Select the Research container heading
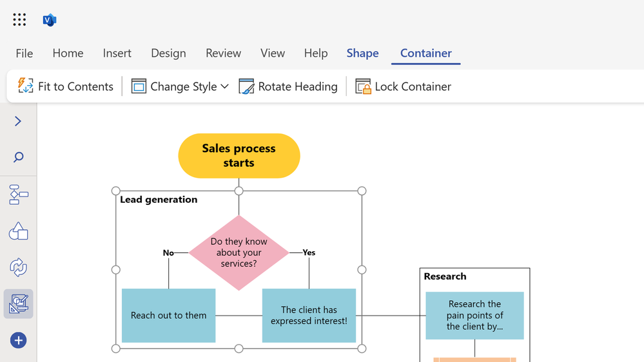 pos(445,276)
